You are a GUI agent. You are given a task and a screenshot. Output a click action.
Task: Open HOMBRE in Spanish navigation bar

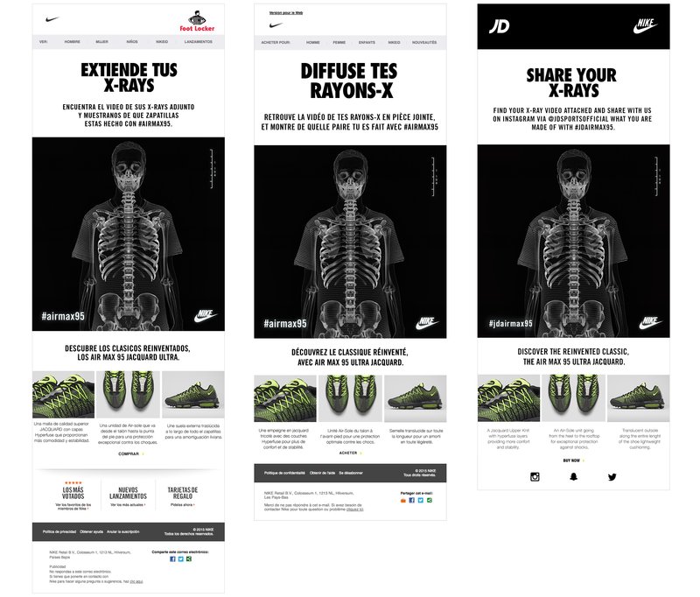(x=73, y=41)
